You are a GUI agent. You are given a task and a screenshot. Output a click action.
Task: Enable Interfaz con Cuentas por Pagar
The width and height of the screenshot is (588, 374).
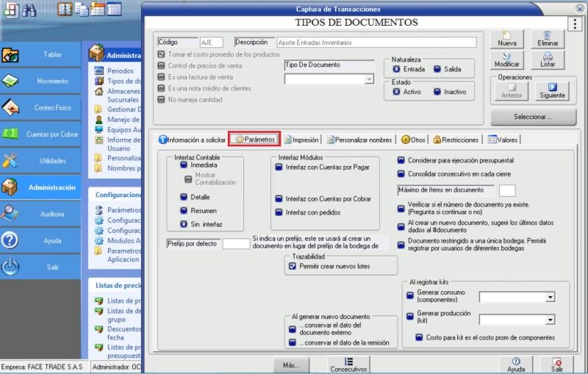279,168
